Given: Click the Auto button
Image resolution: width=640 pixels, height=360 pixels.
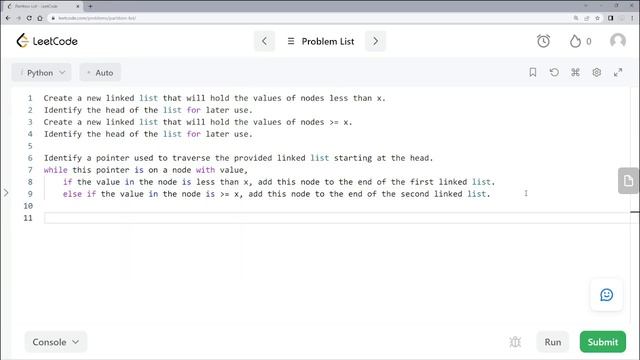Looking at the screenshot, I should (100, 73).
